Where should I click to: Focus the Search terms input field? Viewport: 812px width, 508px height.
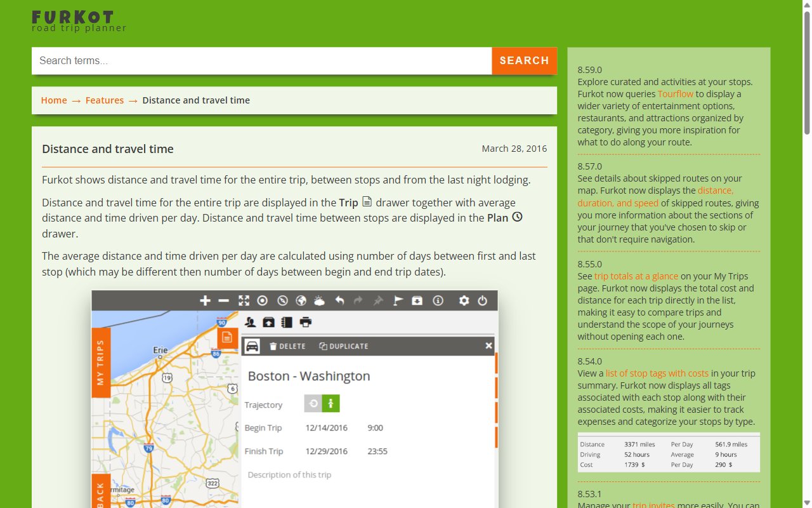pyautogui.click(x=262, y=61)
